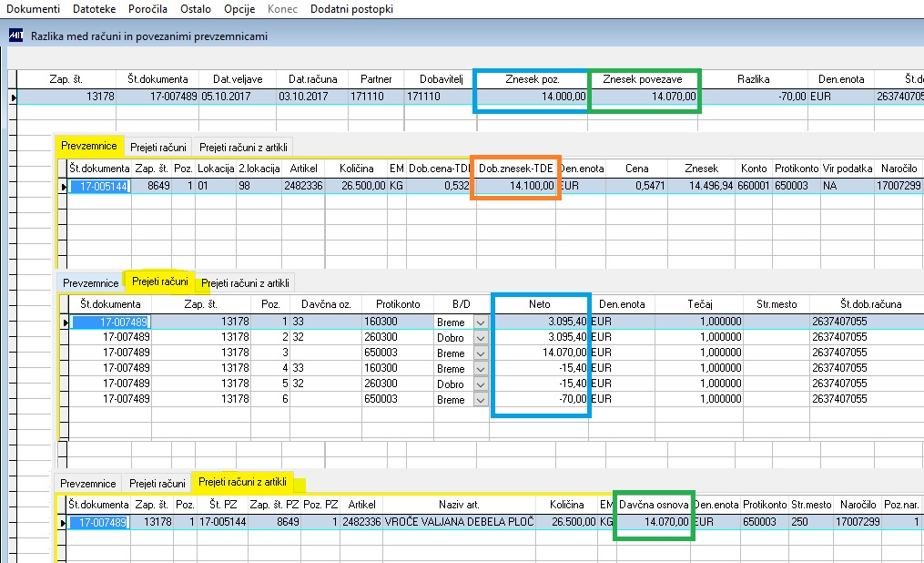This screenshot has height=563, width=924.
Task: Click Artikel 2482336 in Prevzemnice grid
Action: pyautogui.click(x=303, y=186)
